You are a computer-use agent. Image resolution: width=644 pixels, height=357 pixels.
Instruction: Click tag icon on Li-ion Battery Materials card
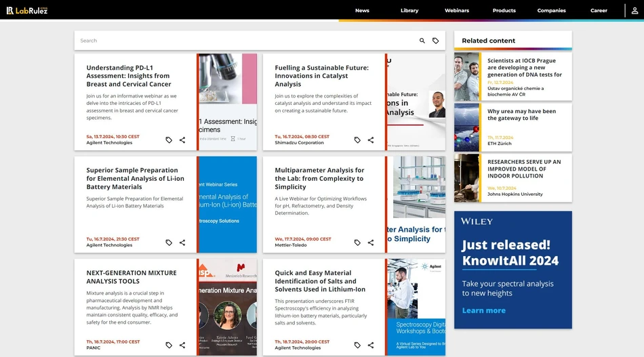click(169, 243)
